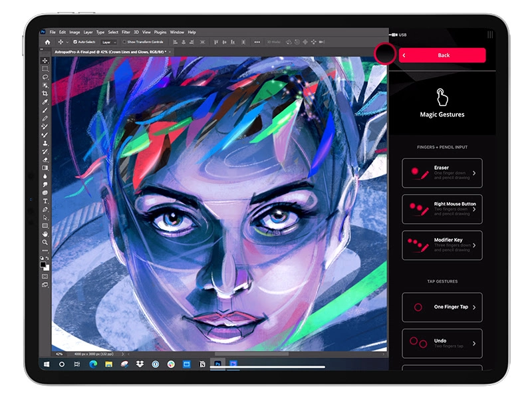Align bottom edges in the options bar
Image resolution: width=532 pixels, height=399 pixels.
(232, 42)
